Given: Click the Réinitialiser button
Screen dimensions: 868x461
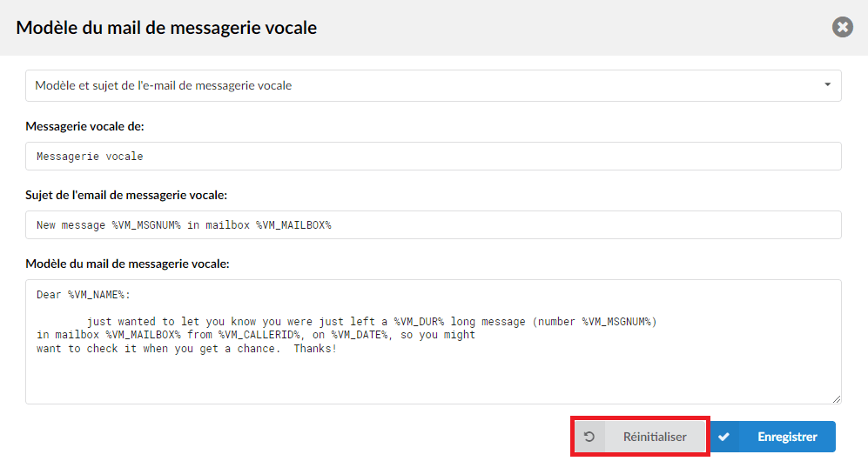Looking at the screenshot, I should (640, 437).
